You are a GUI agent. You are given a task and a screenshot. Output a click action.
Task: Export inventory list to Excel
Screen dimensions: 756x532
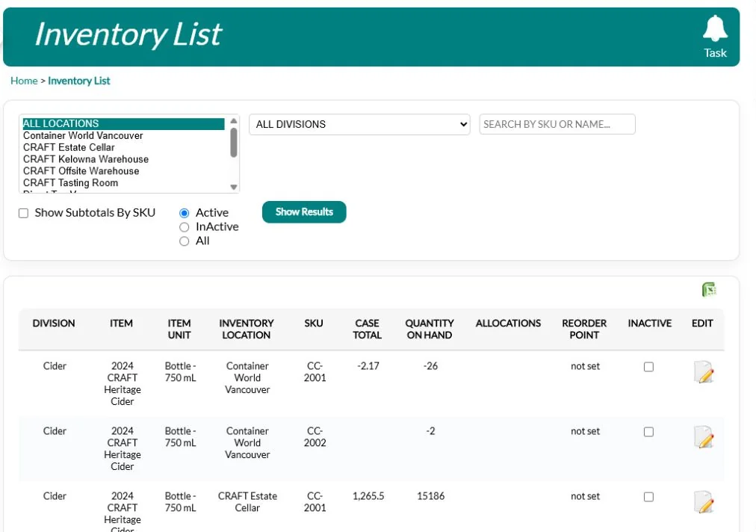[x=709, y=289]
